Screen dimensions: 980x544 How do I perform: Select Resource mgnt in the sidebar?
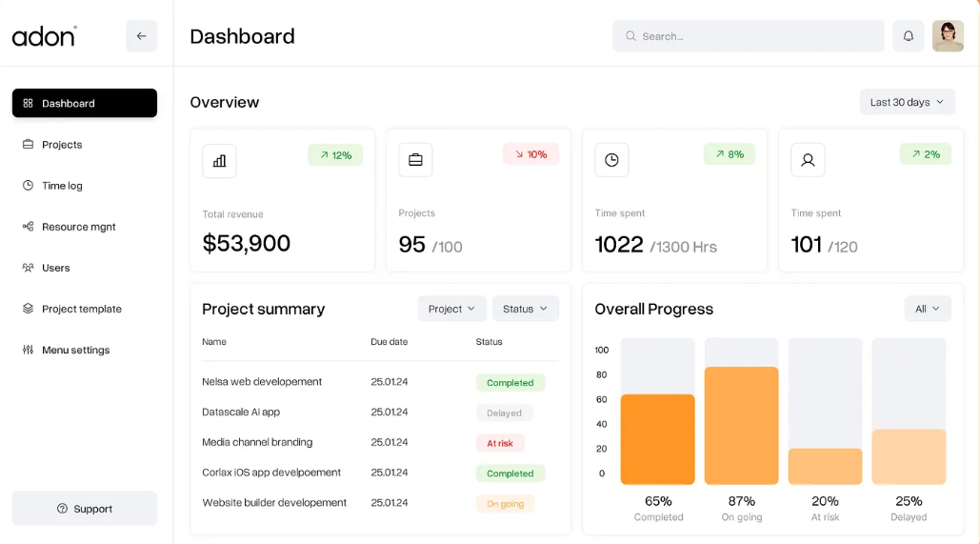tap(78, 227)
